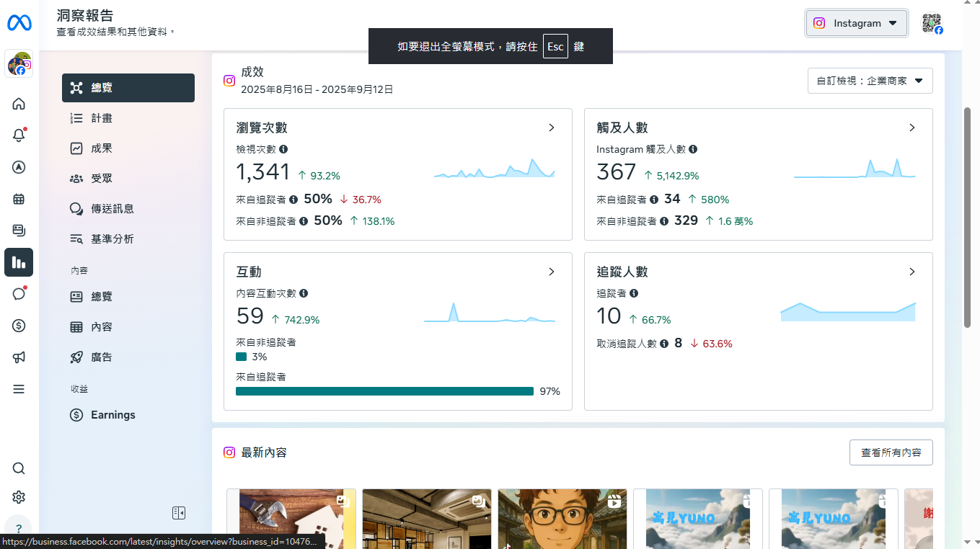Select 基準分析 in the sidebar menu
This screenshot has height=549, width=980.
click(x=112, y=239)
